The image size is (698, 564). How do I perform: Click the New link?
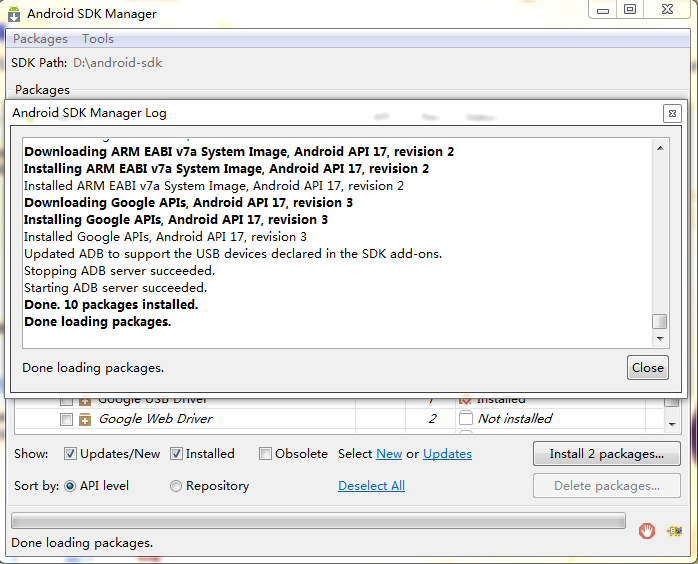(389, 454)
